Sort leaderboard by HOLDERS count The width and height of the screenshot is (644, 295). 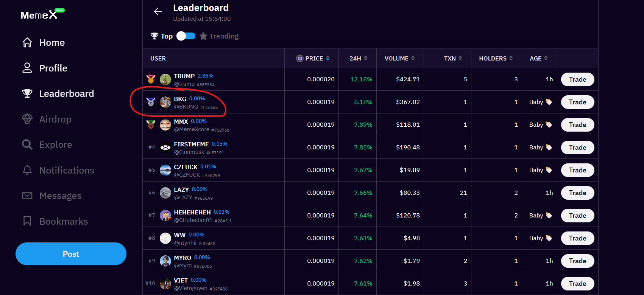[496, 58]
